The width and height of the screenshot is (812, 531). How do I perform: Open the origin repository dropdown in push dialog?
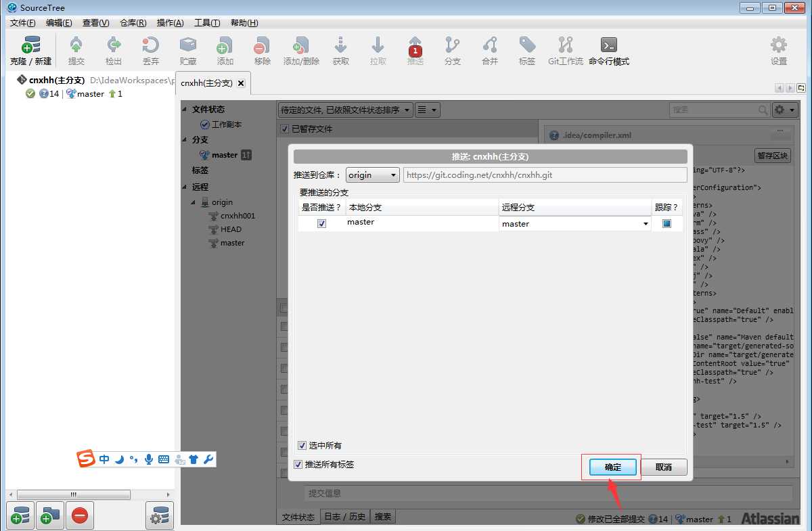(373, 175)
